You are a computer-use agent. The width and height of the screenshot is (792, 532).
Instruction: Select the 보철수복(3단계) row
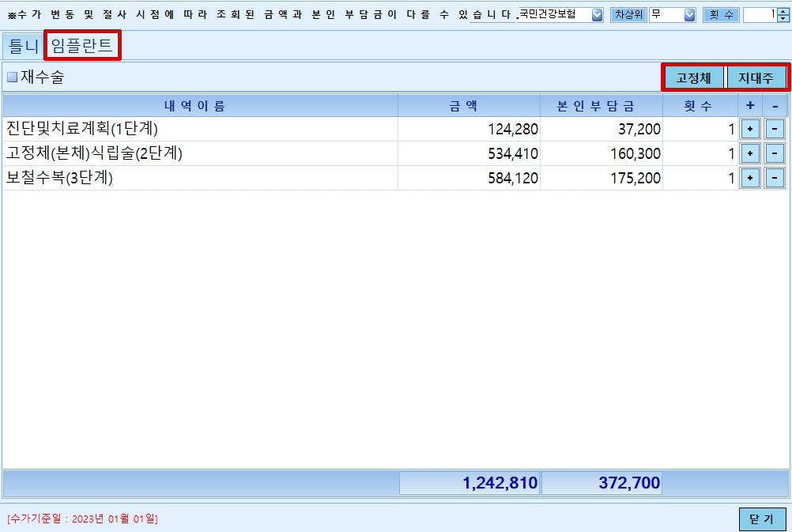[x=394, y=178]
